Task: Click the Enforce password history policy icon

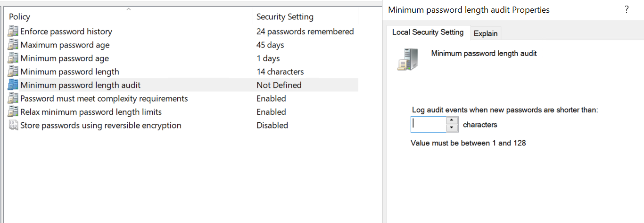Action: coord(13,32)
